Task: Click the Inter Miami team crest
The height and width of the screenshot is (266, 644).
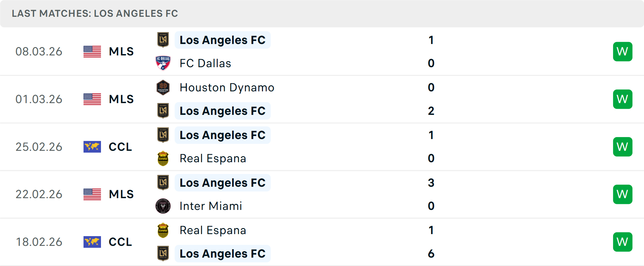Action: tap(163, 206)
